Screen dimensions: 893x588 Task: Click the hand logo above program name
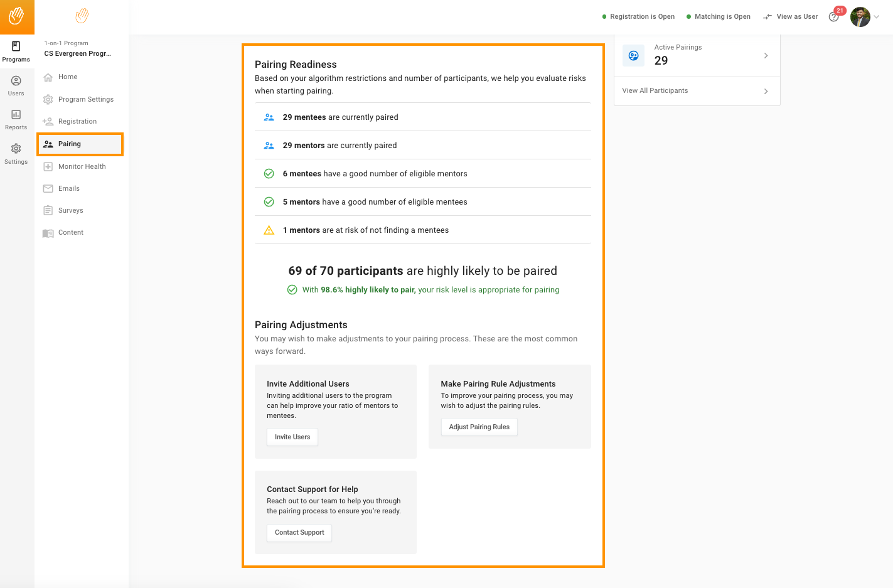pyautogui.click(x=82, y=16)
